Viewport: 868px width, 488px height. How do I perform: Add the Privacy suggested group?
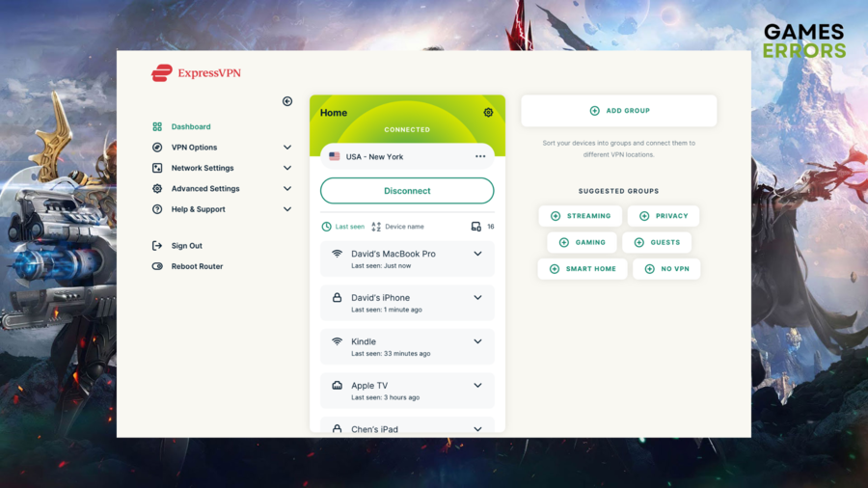pyautogui.click(x=664, y=216)
